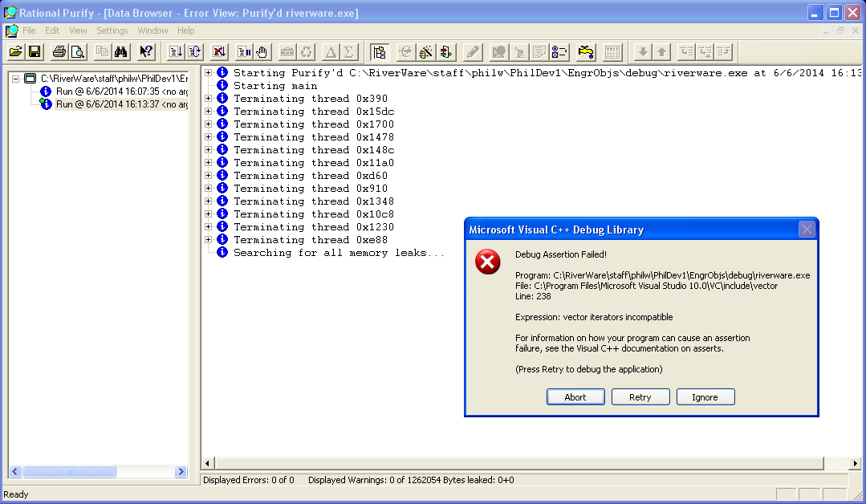
Task: Select "Terminating thread 0x1348" row text
Action: (x=314, y=201)
